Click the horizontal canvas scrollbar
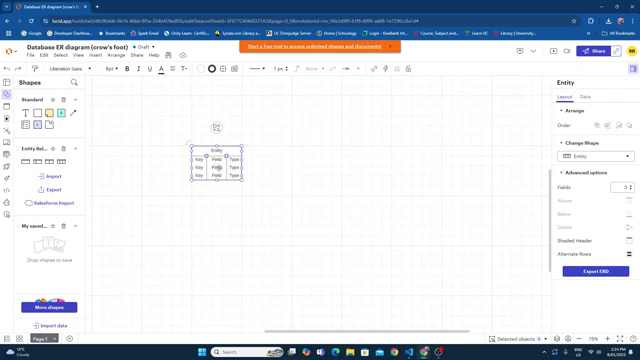This screenshot has height=360, width=640. [367, 331]
